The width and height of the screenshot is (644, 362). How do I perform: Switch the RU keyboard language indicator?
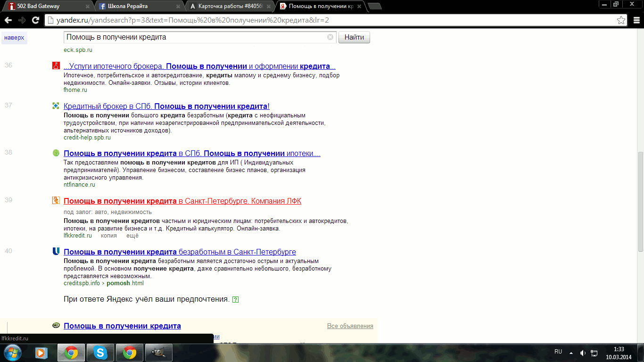(x=558, y=352)
